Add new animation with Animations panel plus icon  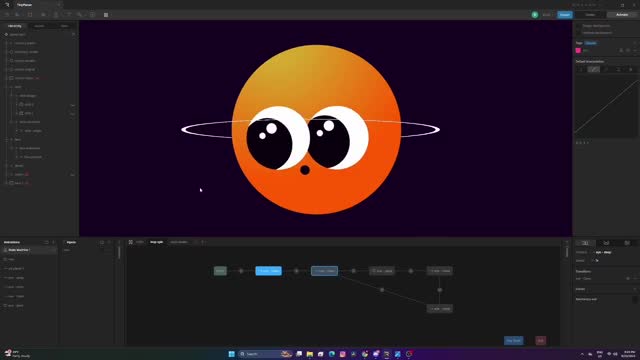pyautogui.click(x=53, y=242)
